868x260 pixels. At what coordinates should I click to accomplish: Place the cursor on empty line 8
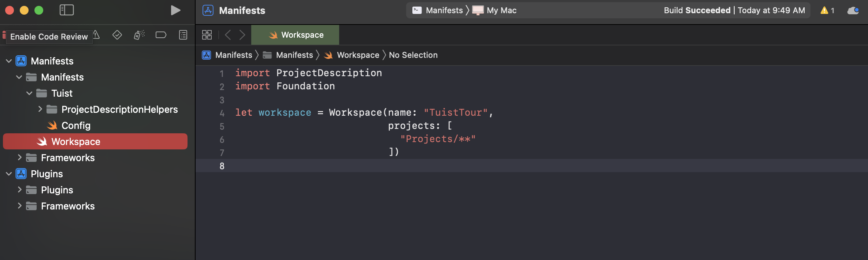[x=531, y=166]
